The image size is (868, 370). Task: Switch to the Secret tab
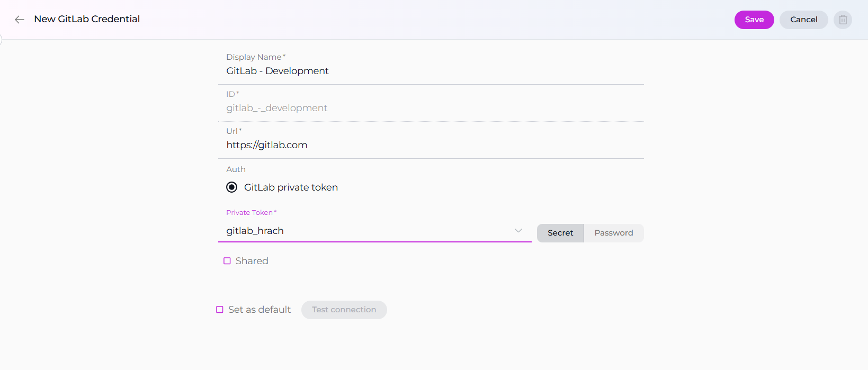tap(560, 233)
